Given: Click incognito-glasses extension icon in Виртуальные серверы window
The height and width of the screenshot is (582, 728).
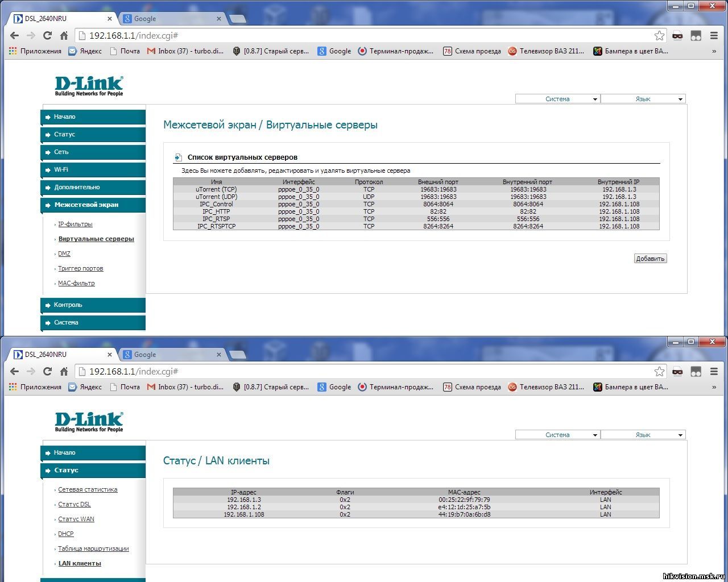Looking at the screenshot, I should 677,36.
